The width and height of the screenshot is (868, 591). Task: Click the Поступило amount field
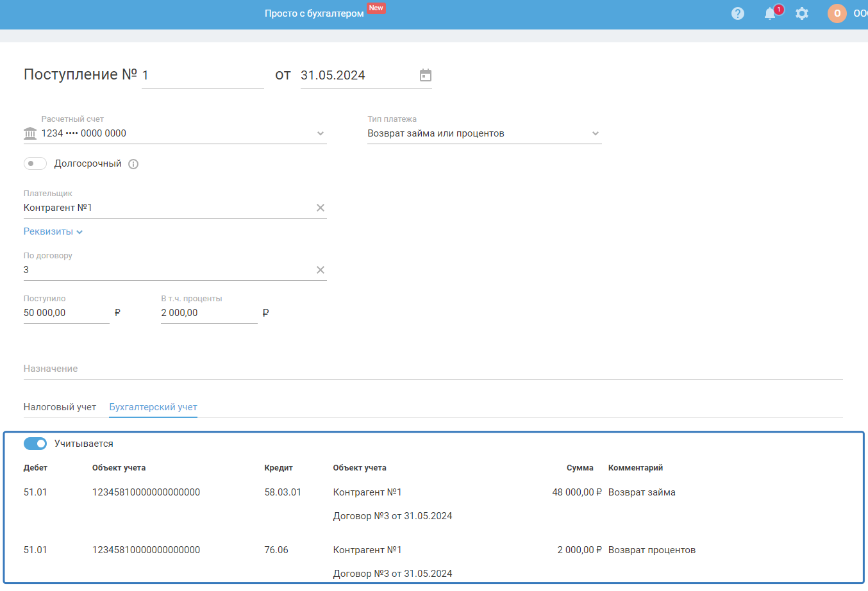[x=66, y=313]
